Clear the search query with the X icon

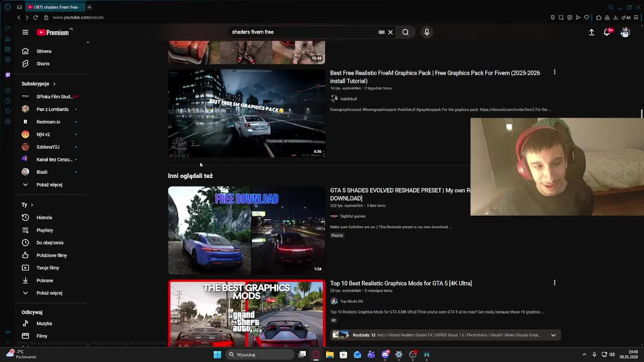click(x=390, y=32)
